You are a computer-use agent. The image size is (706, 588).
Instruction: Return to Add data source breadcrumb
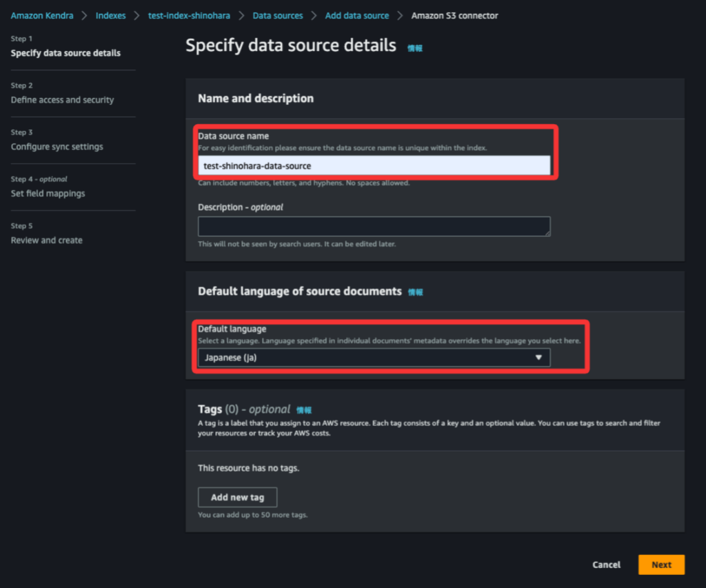click(356, 15)
